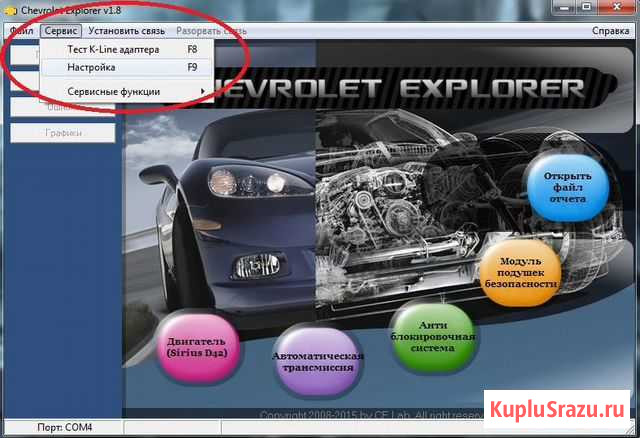Click the Chevrolet Explorer title bar icon
Screen dimensions: 640x438
[x=10, y=11]
